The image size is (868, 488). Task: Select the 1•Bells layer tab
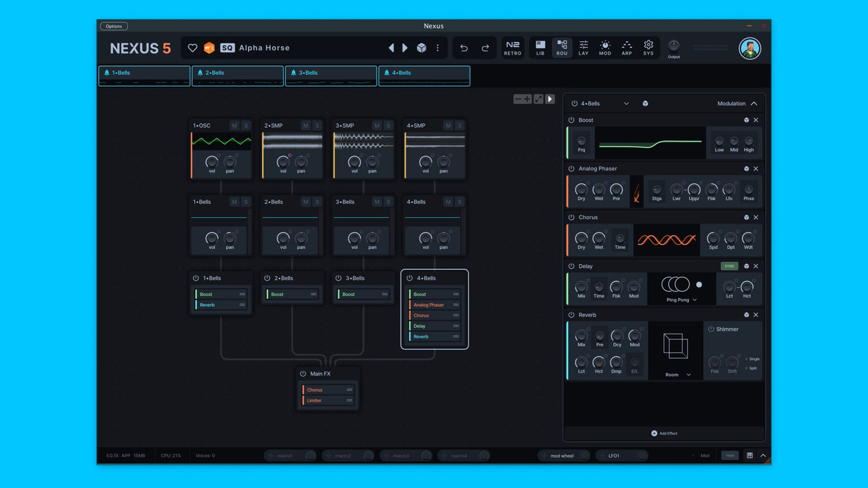(144, 76)
